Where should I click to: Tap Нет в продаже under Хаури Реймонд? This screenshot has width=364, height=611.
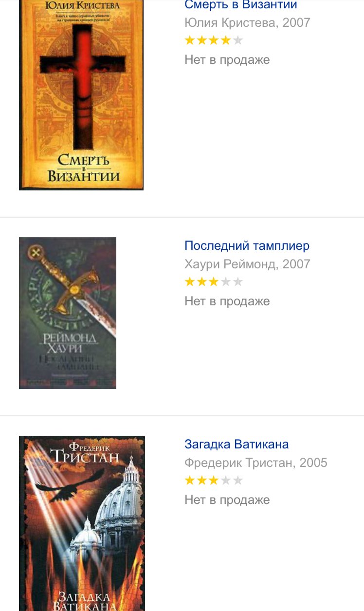click(227, 301)
